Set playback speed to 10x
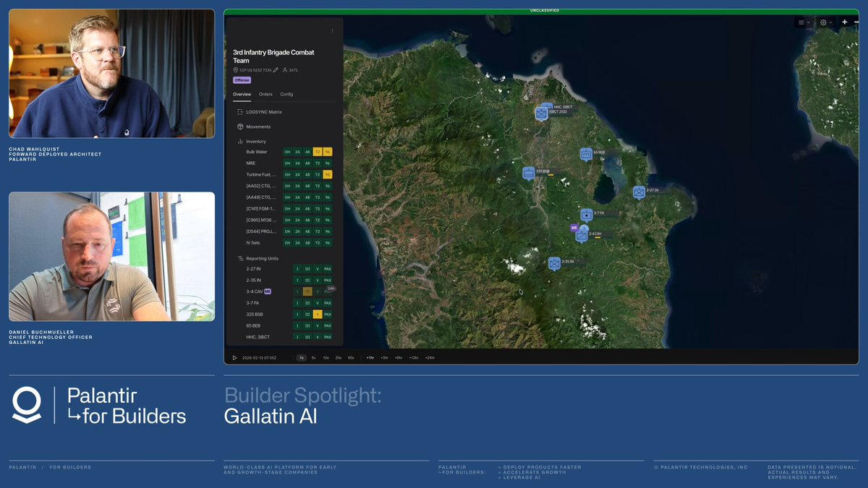The image size is (868, 488). [x=326, y=358]
